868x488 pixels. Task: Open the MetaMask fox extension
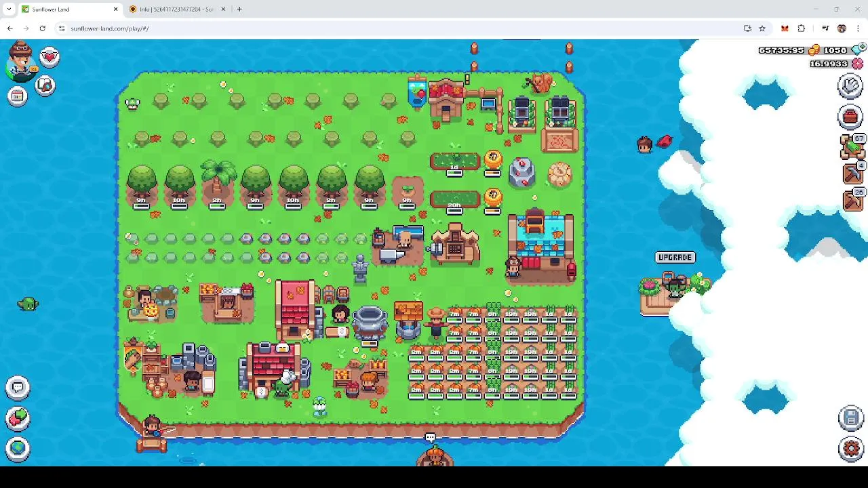click(x=785, y=28)
